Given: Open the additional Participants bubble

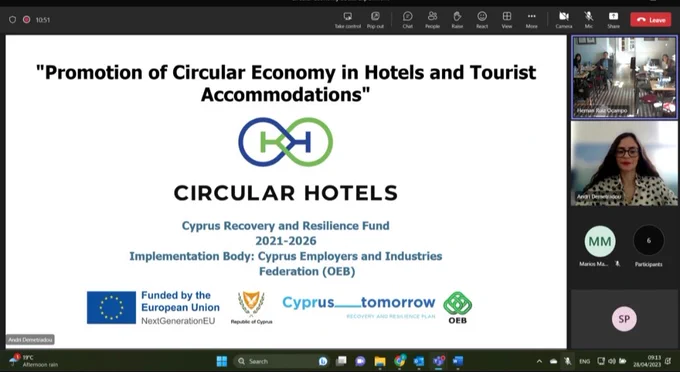Looking at the screenshot, I should click(x=649, y=241).
